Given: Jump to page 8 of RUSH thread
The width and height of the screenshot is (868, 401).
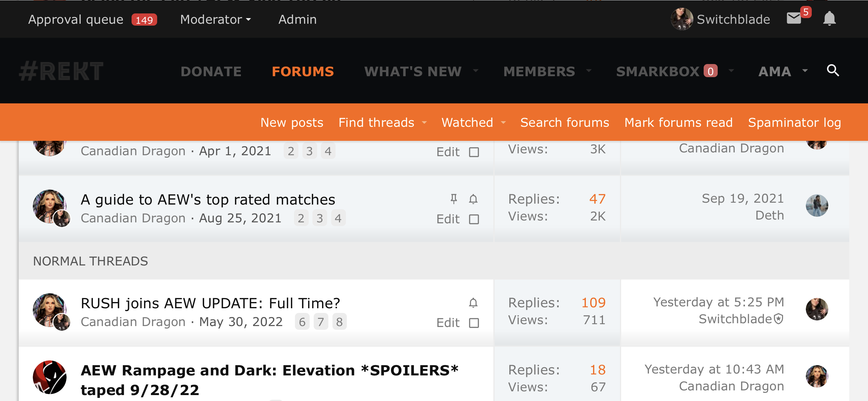Looking at the screenshot, I should 339,322.
